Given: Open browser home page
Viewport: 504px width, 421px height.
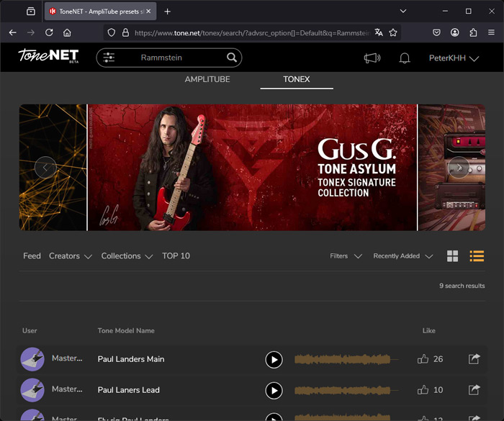Looking at the screenshot, I should click(67, 32).
